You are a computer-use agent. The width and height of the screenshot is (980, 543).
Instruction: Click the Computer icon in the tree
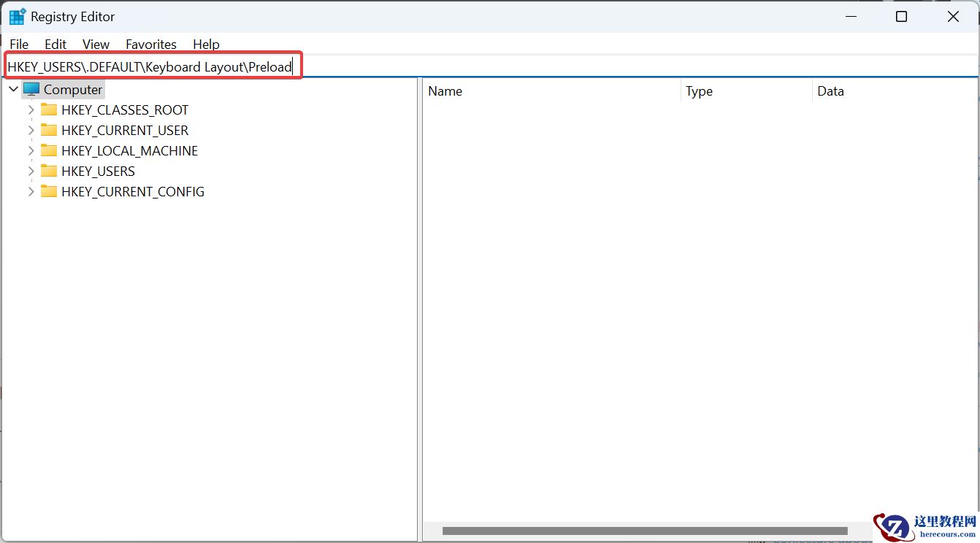tap(31, 90)
